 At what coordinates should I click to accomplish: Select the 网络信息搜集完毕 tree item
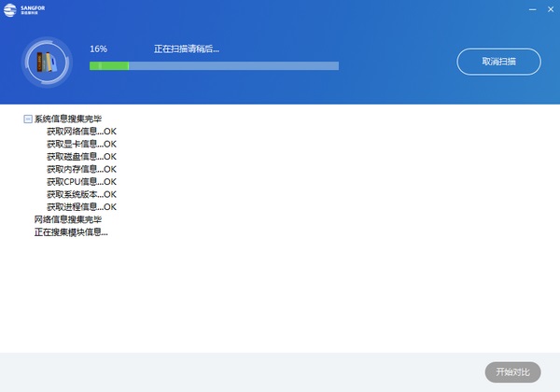pyautogui.click(x=68, y=219)
